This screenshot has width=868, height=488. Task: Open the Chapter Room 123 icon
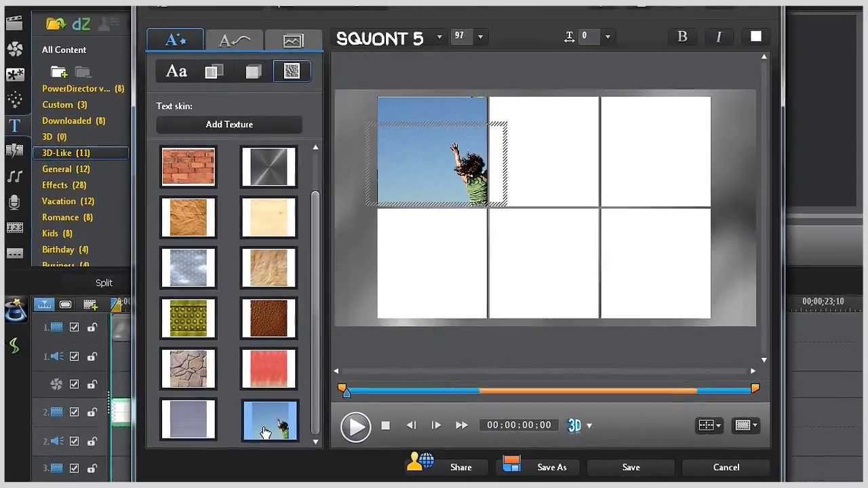[14, 228]
